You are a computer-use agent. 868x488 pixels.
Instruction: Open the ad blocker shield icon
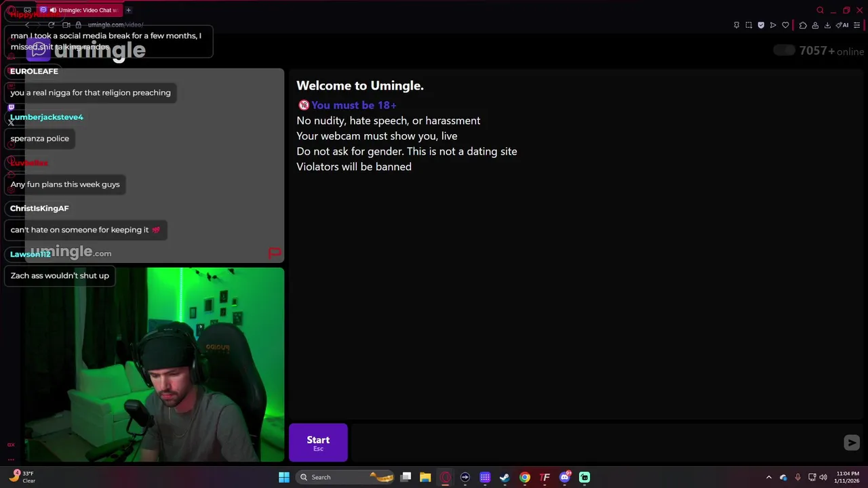[x=761, y=25]
